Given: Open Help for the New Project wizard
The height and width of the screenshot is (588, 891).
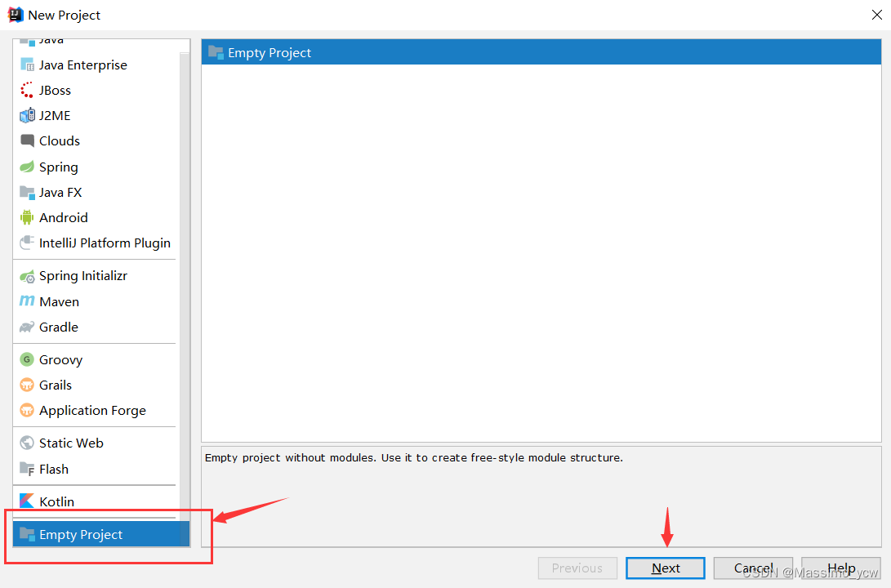Looking at the screenshot, I should pyautogui.click(x=841, y=568).
